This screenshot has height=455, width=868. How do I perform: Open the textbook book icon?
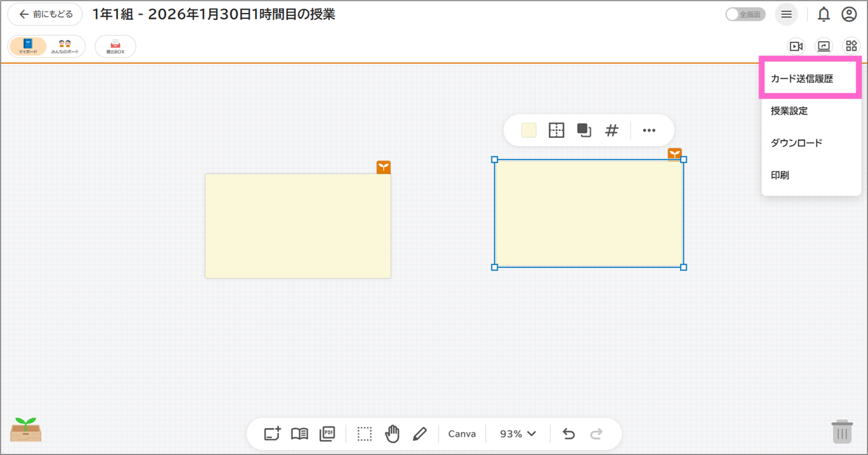coord(299,434)
